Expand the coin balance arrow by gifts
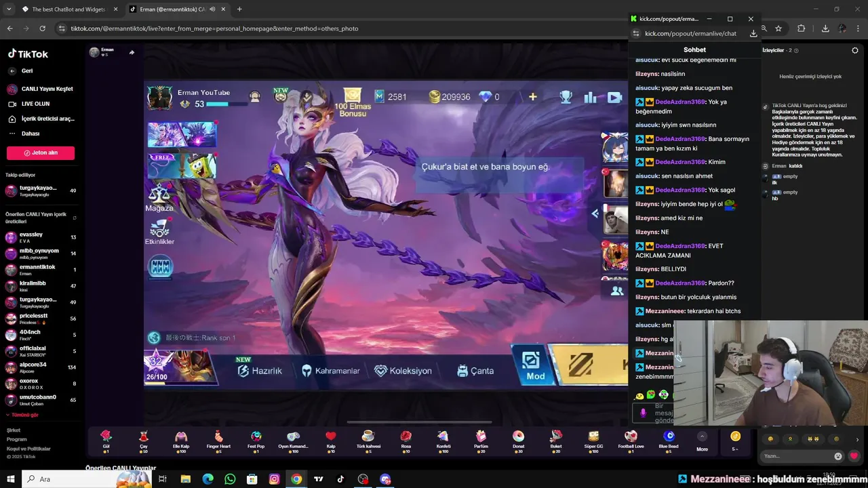Screen dimensions: 868x488 [735, 449]
